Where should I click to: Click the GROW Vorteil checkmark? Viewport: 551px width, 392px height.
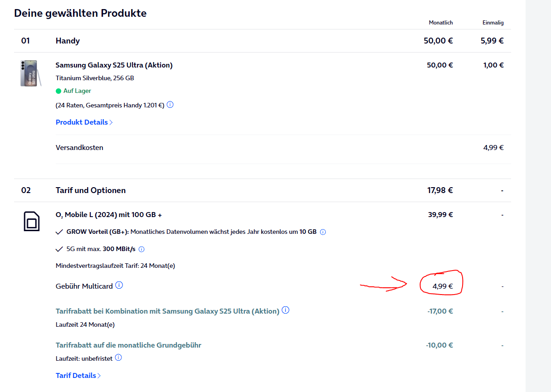coord(59,232)
